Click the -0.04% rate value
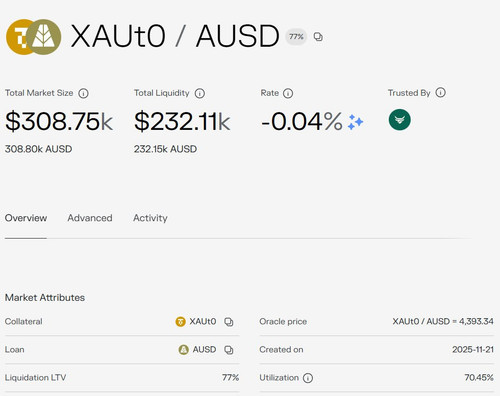The width and height of the screenshot is (500, 396). (302, 121)
